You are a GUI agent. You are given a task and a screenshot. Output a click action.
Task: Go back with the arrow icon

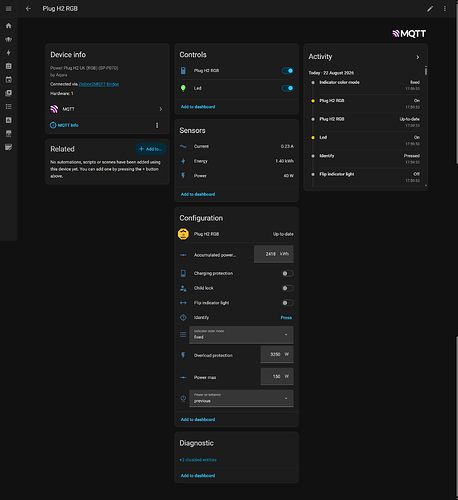point(28,9)
